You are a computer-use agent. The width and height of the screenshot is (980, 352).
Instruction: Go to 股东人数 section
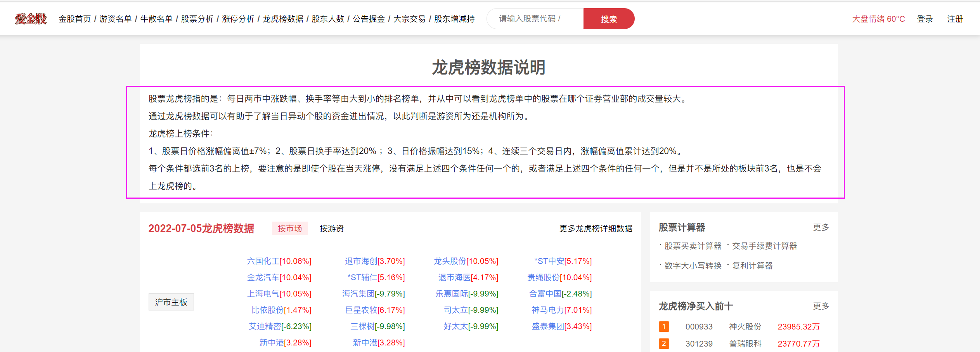[328, 19]
